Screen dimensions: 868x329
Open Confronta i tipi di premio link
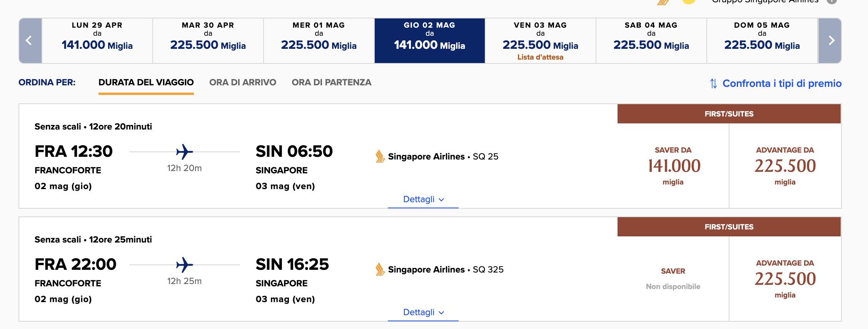point(782,83)
